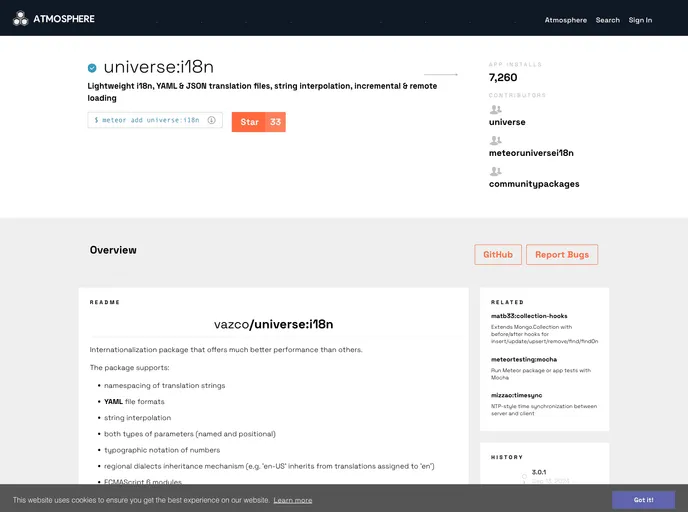Click the verified badge beside universe:i18n
Image resolution: width=688 pixels, height=512 pixels.
[92, 68]
